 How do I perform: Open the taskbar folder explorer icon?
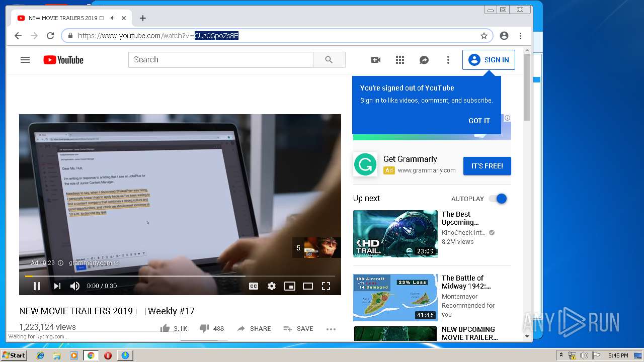[57, 355]
